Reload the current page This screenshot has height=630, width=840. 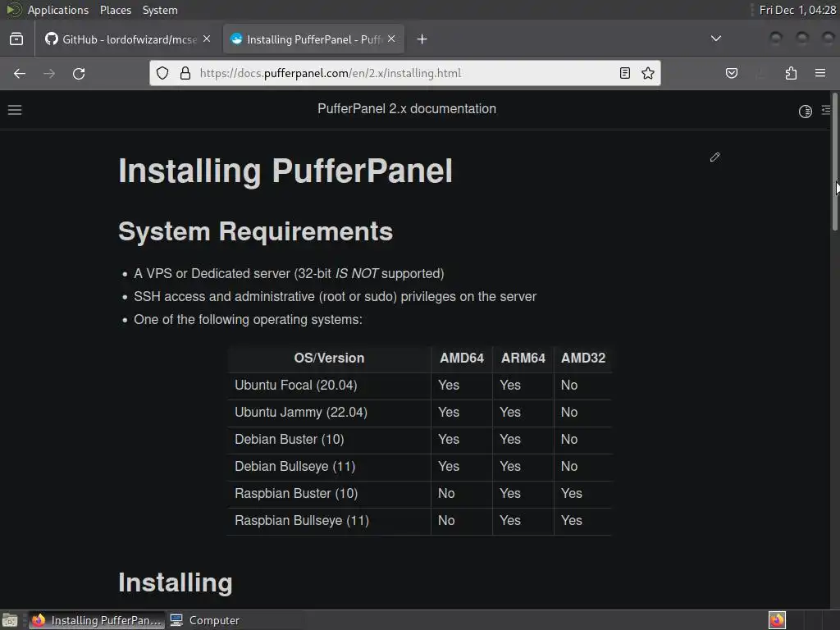tap(79, 73)
